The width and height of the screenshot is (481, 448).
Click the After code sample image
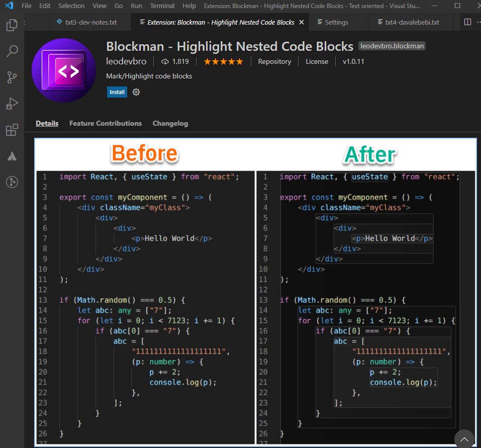366,307
